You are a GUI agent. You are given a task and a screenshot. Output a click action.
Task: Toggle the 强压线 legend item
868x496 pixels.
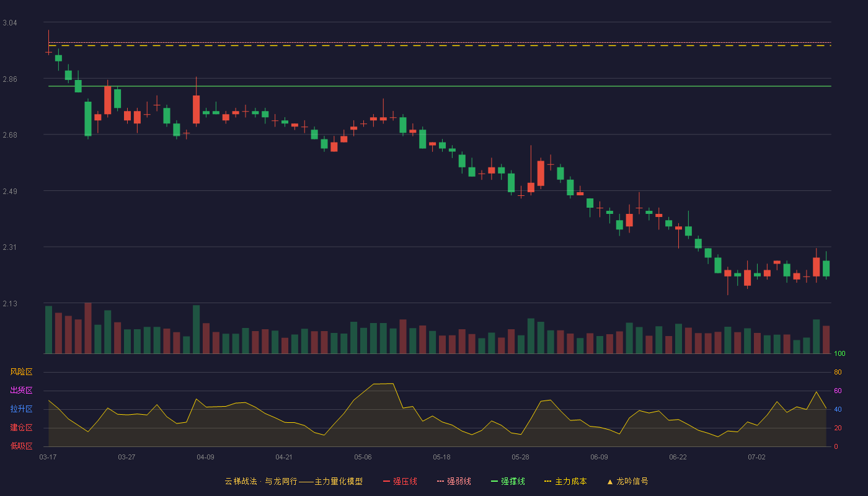(400, 481)
